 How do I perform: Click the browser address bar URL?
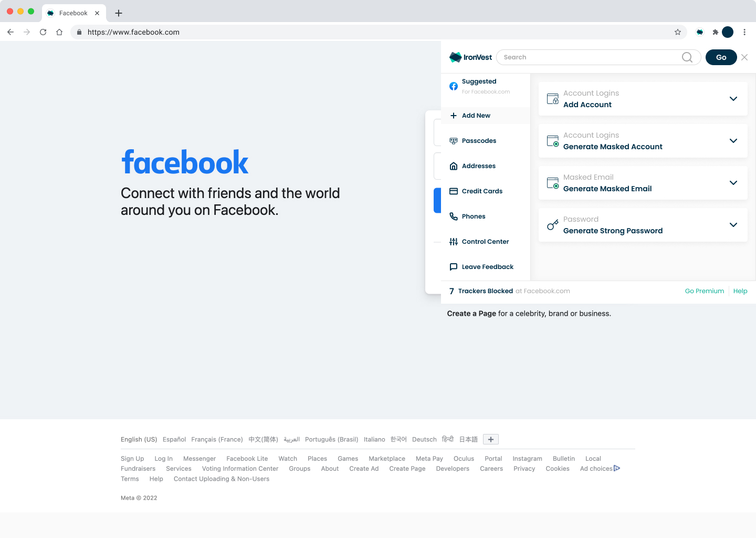[133, 32]
